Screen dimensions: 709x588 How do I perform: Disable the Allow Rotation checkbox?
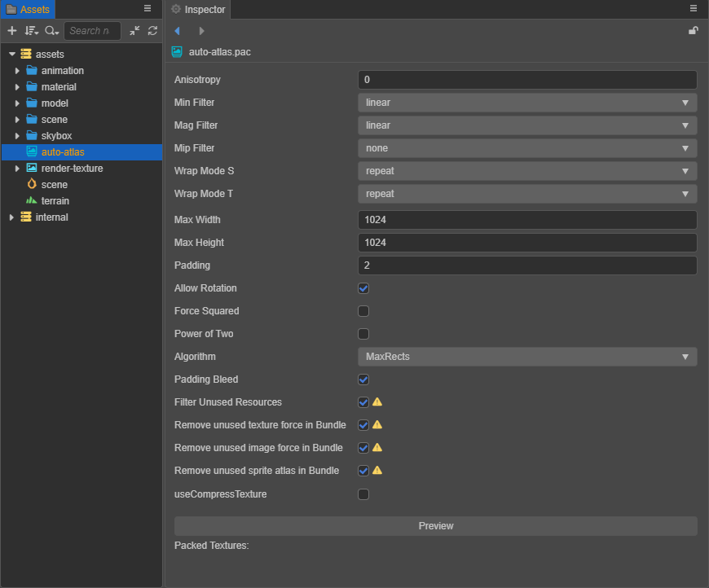coord(363,288)
